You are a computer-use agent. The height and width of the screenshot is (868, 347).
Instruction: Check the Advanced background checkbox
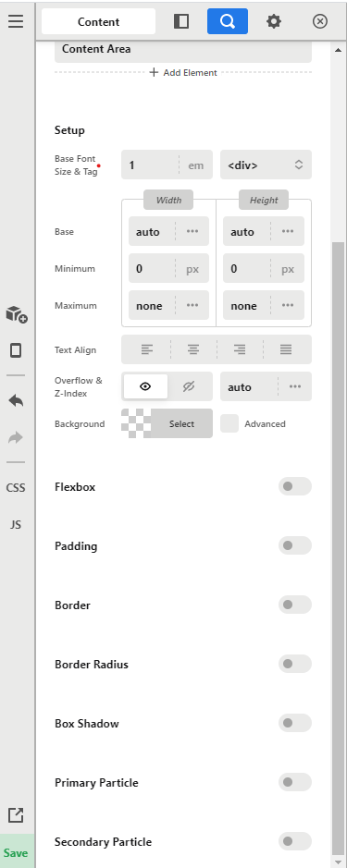pos(229,423)
